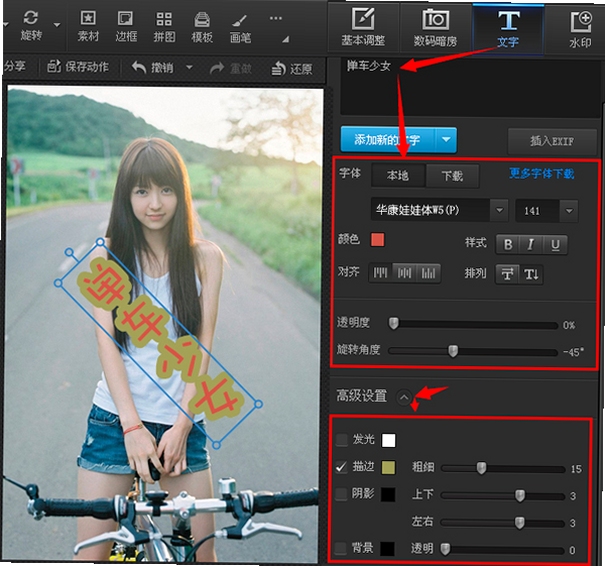Choose vertical text arrangement icon
Viewport: 605px width, 566px height.
531,275
